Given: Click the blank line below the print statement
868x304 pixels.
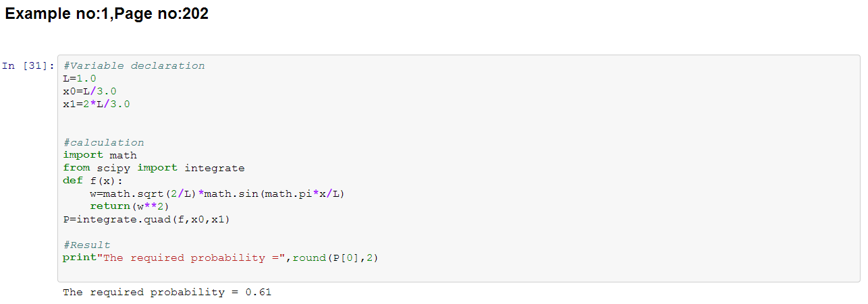Looking at the screenshot, I should [x=270, y=271].
